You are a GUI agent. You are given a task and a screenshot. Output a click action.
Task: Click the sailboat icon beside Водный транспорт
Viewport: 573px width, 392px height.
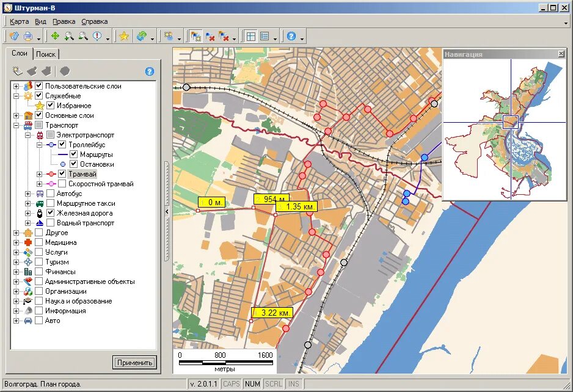(x=40, y=223)
